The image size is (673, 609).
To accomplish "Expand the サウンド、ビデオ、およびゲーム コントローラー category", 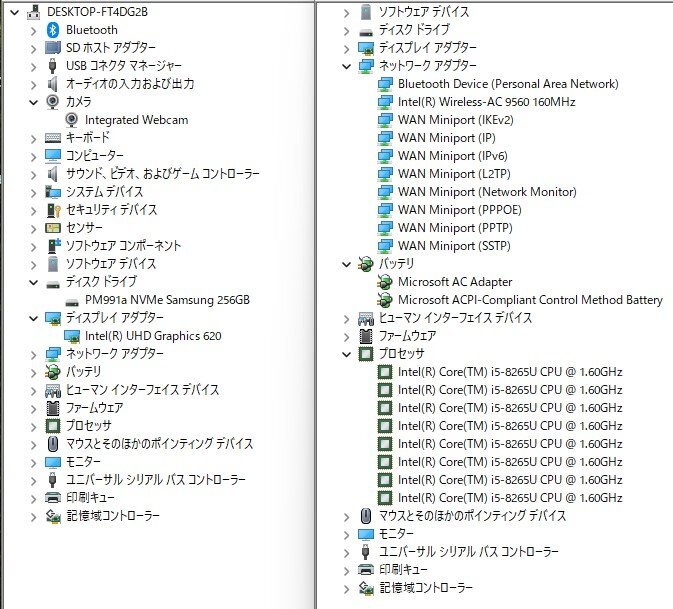I will [33, 174].
